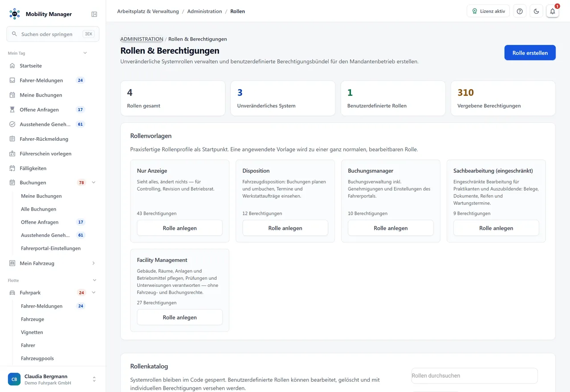This screenshot has height=392, width=570.
Task: Toggle dark mode with the moon icon
Action: pyautogui.click(x=536, y=11)
